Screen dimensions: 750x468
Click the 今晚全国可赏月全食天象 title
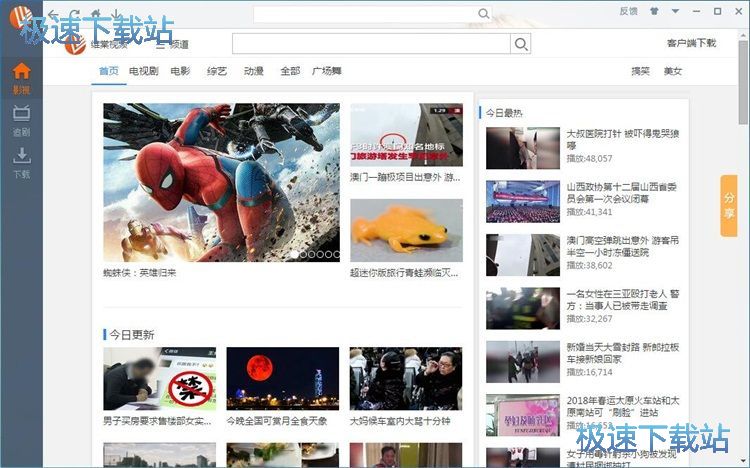(x=277, y=421)
